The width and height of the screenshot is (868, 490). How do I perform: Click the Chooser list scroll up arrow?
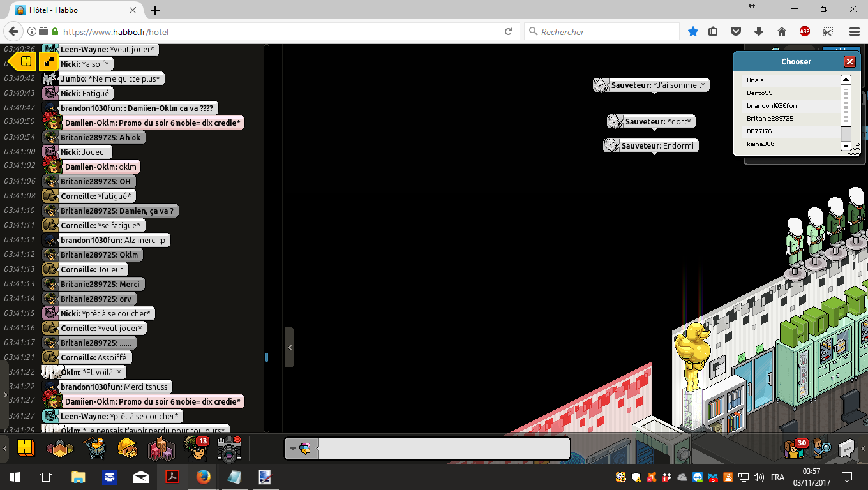click(846, 80)
